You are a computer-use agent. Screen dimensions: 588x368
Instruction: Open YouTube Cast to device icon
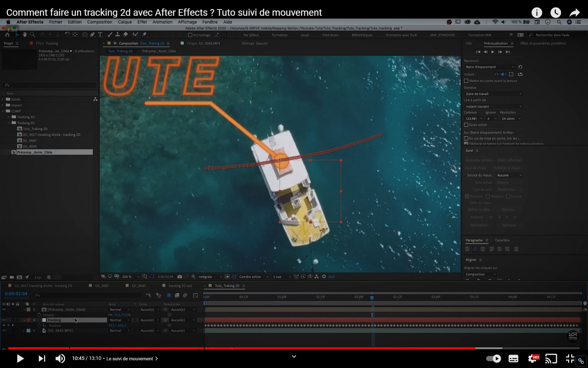point(551,359)
